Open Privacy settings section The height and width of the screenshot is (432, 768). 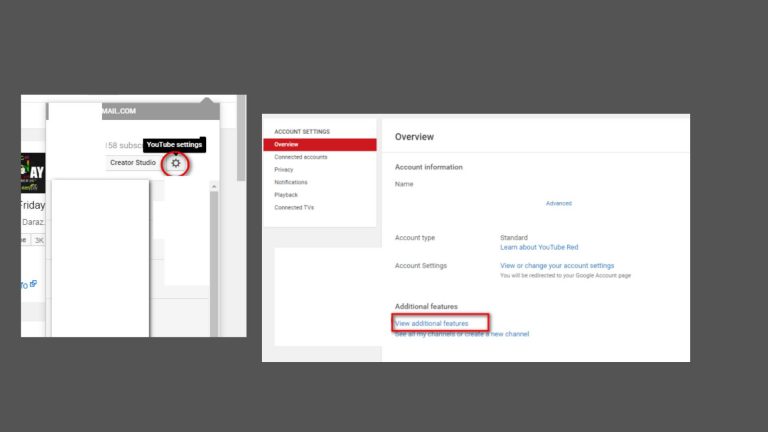point(284,169)
